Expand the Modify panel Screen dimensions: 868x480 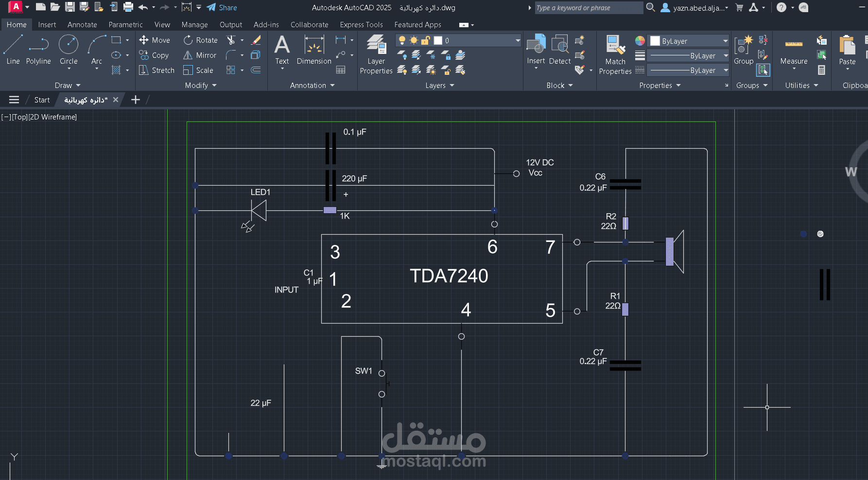201,85
